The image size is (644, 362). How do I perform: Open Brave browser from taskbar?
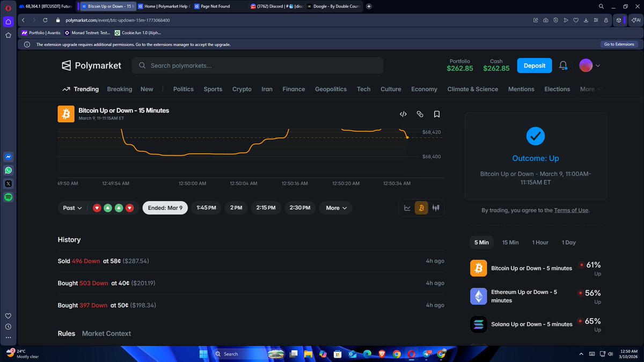382,354
